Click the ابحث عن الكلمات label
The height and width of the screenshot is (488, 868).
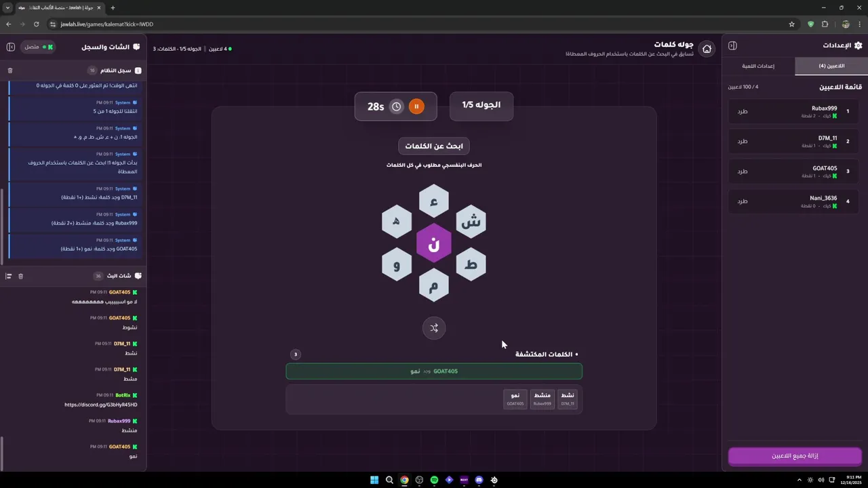tap(434, 146)
